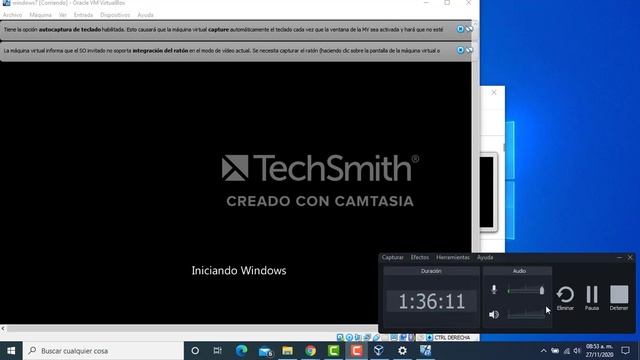Image resolution: width=640 pixels, height=360 pixels.
Task: Open the green Camtasia editor taskbar icon
Action: pyautogui.click(x=333, y=351)
